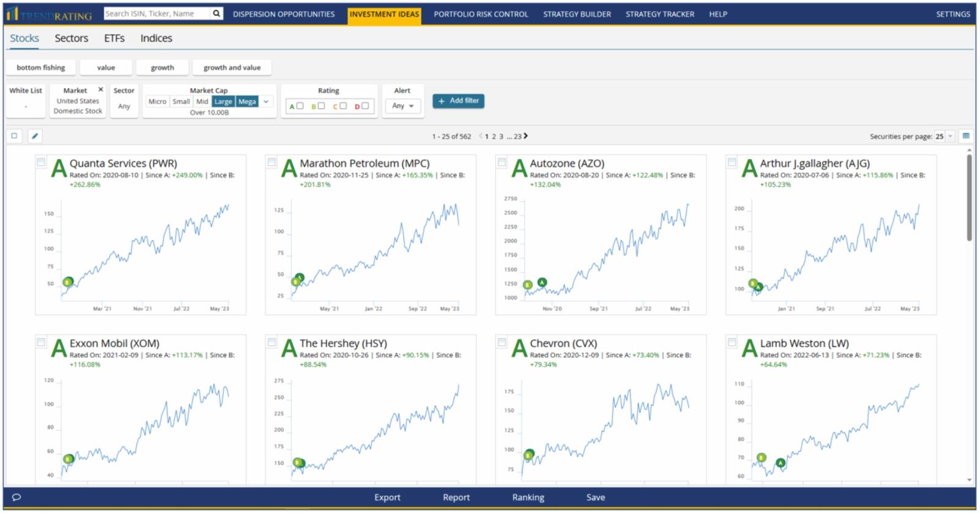Open Settings in top bar
The image size is (980, 513).
[953, 14]
